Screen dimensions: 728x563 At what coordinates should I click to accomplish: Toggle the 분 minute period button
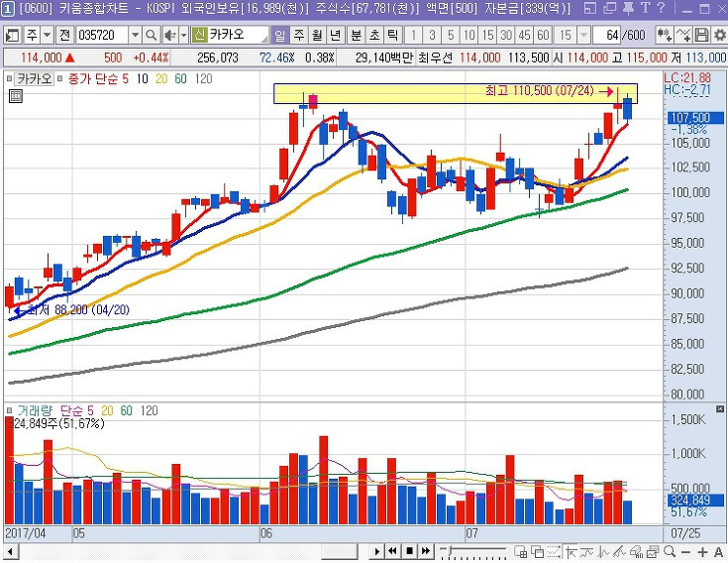pos(357,35)
